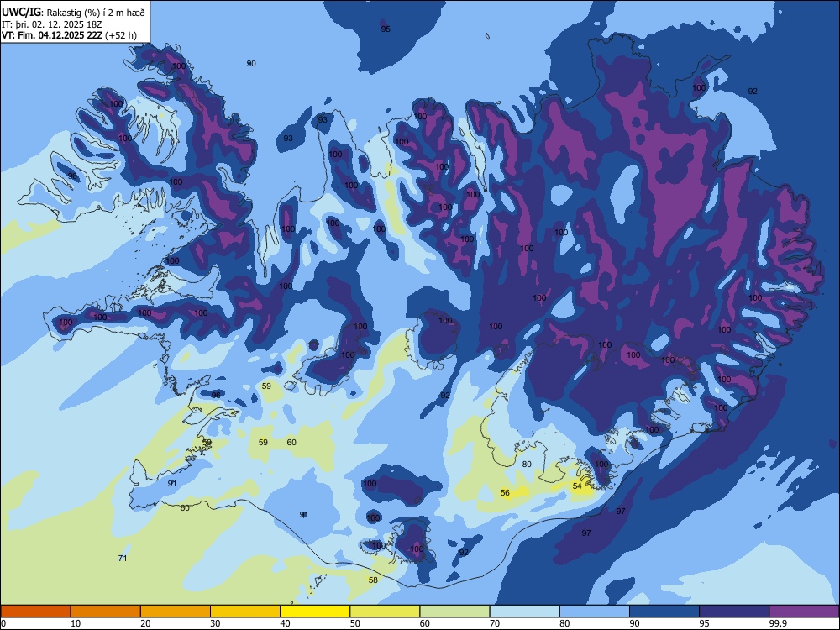
Task: Click the valid time 'VT: Fim. 04.12.2025 22Z'
Action: pyautogui.click(x=52, y=35)
